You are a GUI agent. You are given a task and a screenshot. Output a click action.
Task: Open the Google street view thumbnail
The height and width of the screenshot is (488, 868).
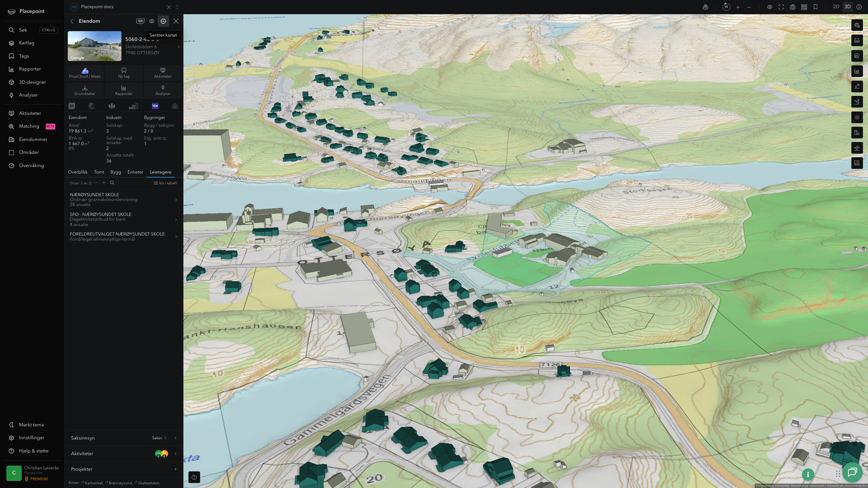(95, 46)
